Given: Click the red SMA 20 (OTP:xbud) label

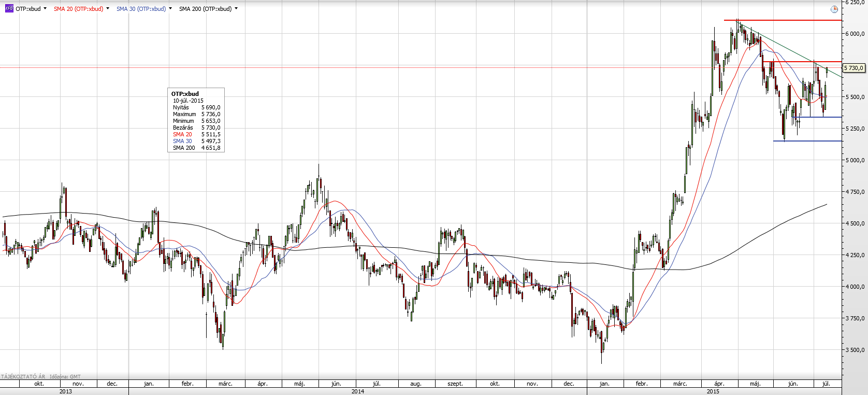Looking at the screenshot, I should 78,9.
